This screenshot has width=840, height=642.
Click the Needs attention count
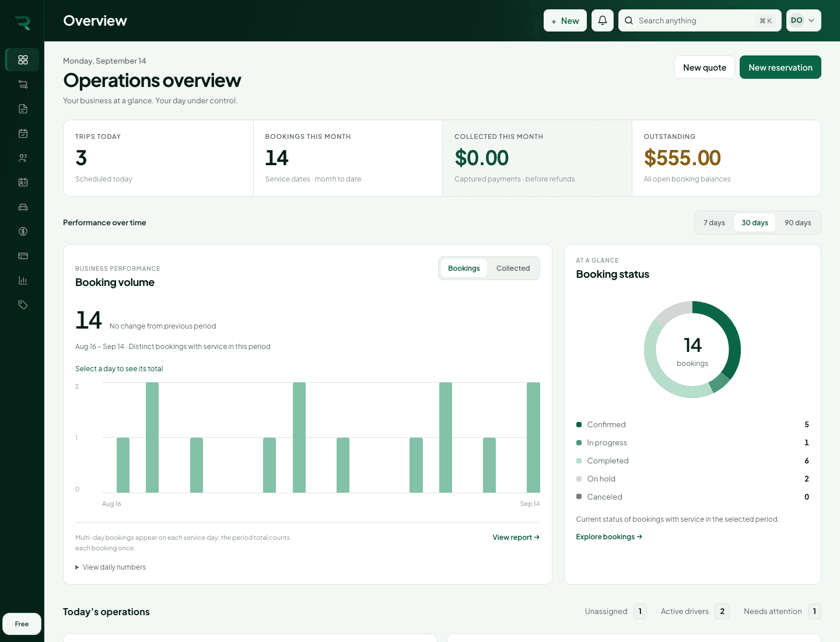point(814,611)
